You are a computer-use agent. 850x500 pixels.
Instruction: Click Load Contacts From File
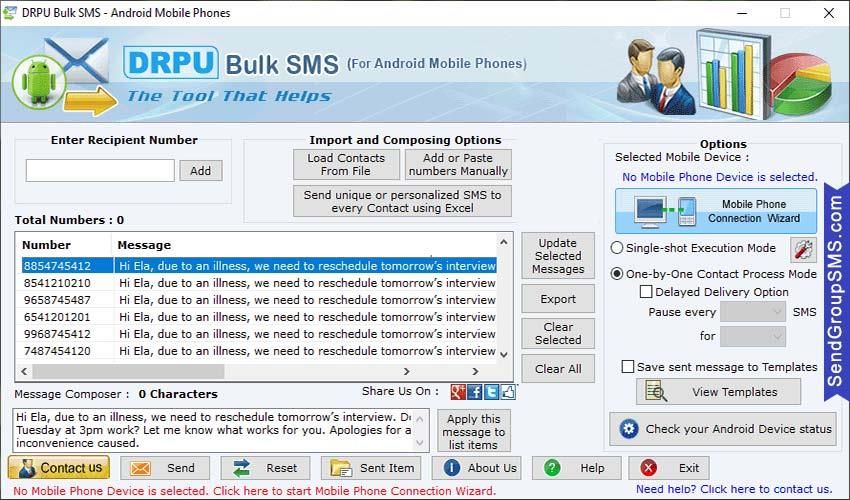pos(346,164)
